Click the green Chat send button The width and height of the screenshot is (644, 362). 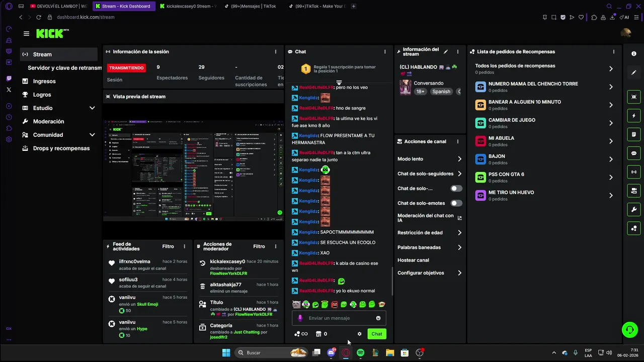(x=377, y=334)
